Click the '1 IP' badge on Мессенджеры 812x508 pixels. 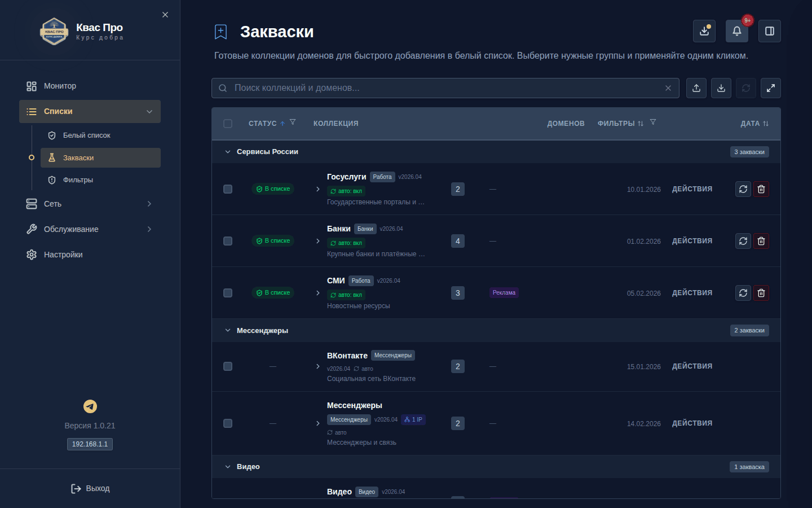[413, 420]
